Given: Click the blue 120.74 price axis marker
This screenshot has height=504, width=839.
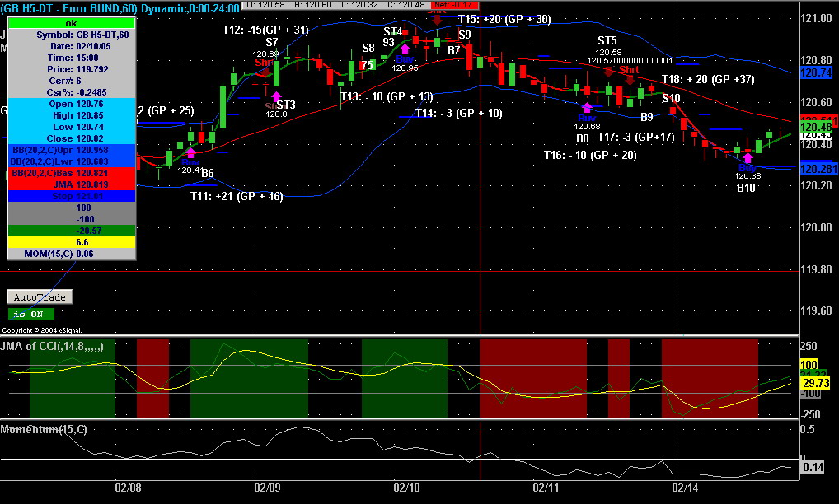Looking at the screenshot, I should coord(816,72).
